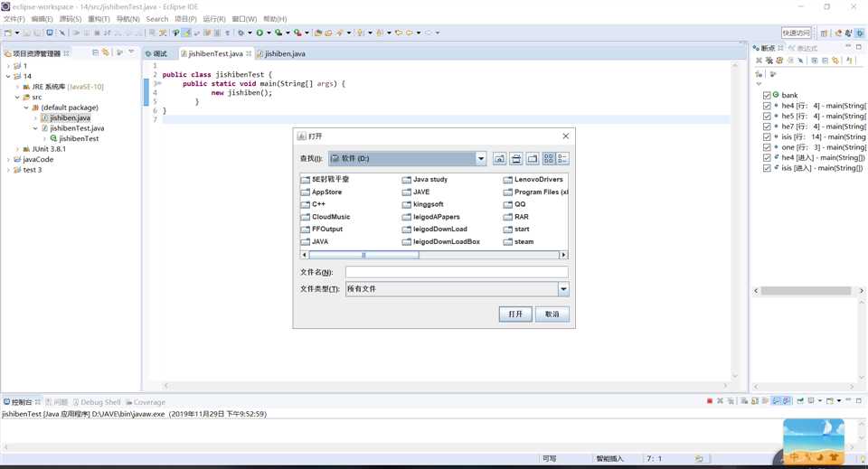Expand the javaCode project node
This screenshot has width=868, height=469.
tap(8, 159)
